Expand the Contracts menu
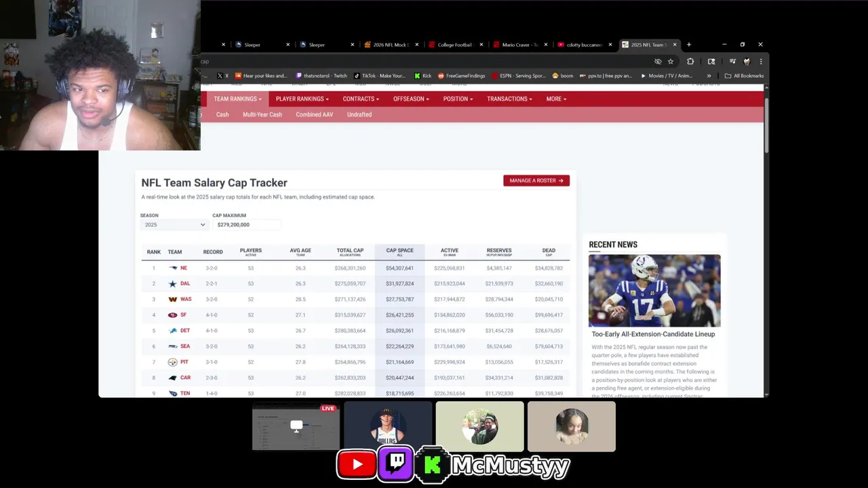This screenshot has height=488, width=868. pos(361,99)
